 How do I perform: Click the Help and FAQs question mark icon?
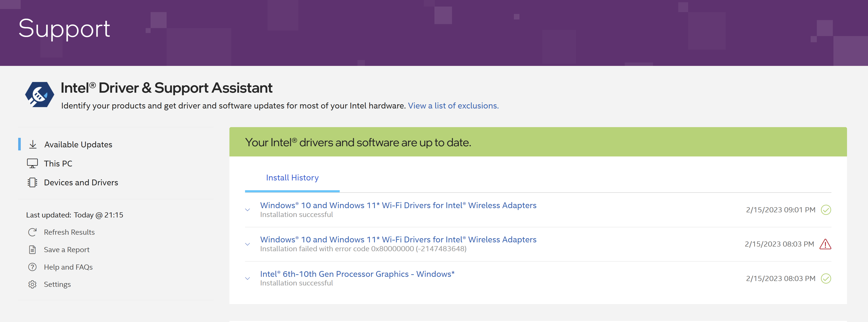coord(32,267)
